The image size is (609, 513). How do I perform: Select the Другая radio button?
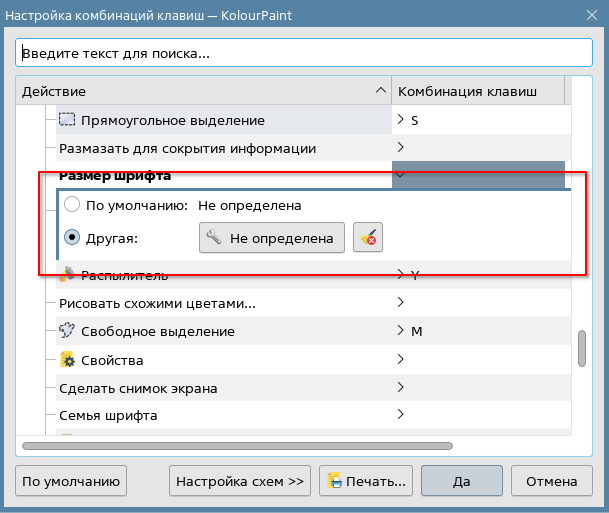click(72, 238)
